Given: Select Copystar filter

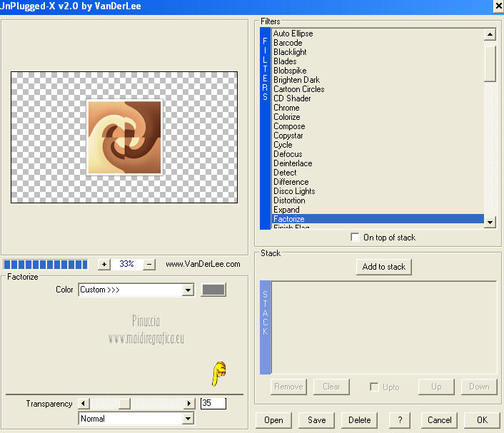Looking at the screenshot, I should pos(378,136).
